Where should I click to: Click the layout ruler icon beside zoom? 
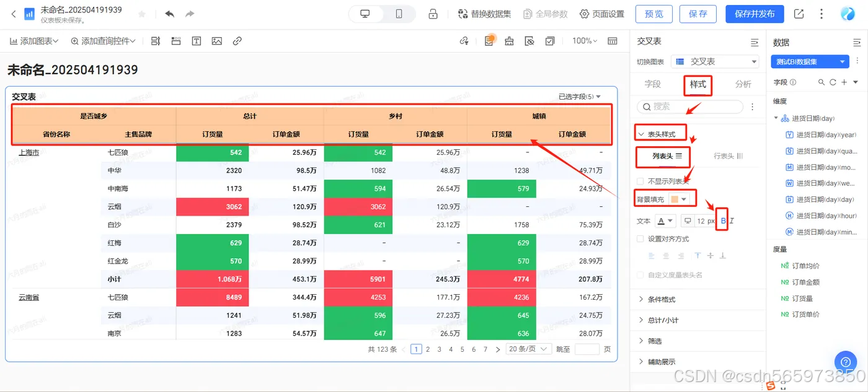point(613,41)
